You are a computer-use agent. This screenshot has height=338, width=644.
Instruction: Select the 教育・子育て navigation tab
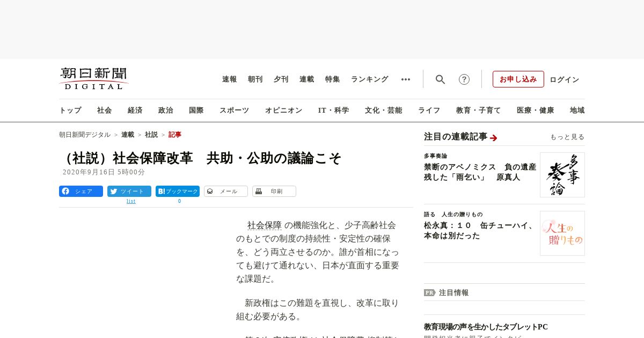click(479, 111)
